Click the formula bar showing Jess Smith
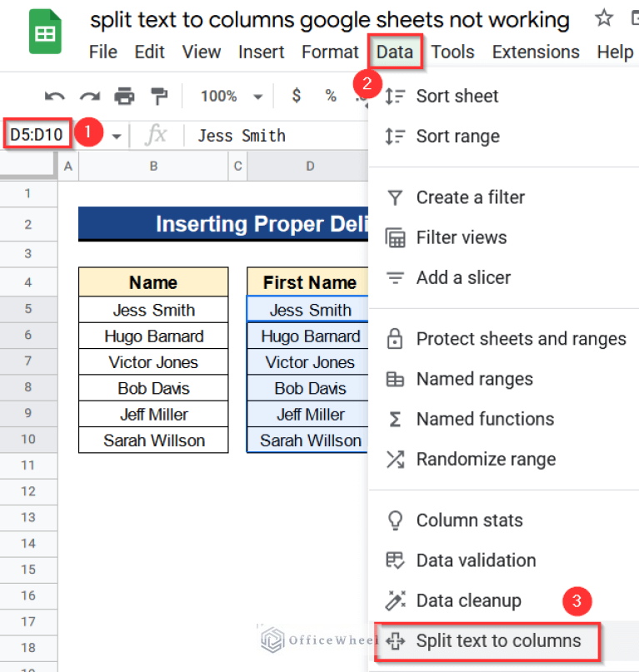This screenshot has height=672, width=639. (241, 135)
